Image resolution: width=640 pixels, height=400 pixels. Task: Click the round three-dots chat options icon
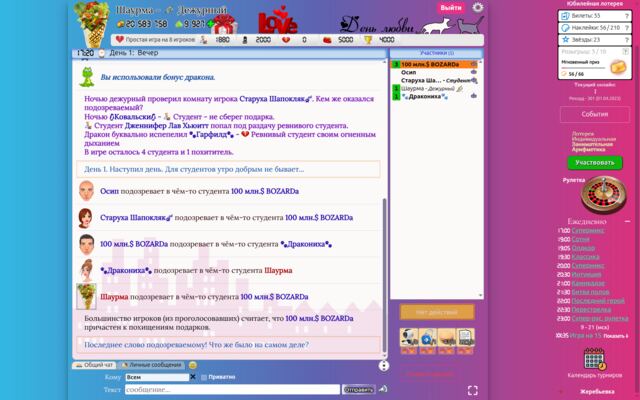[x=384, y=366]
